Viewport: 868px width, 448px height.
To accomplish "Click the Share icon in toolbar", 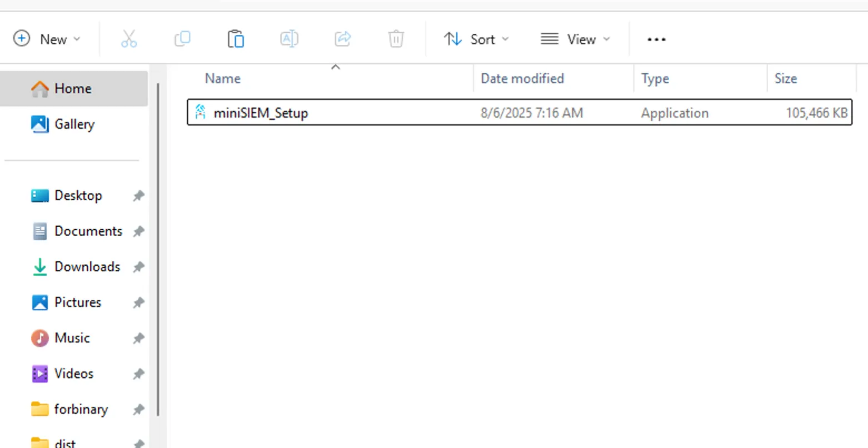I will coord(342,39).
